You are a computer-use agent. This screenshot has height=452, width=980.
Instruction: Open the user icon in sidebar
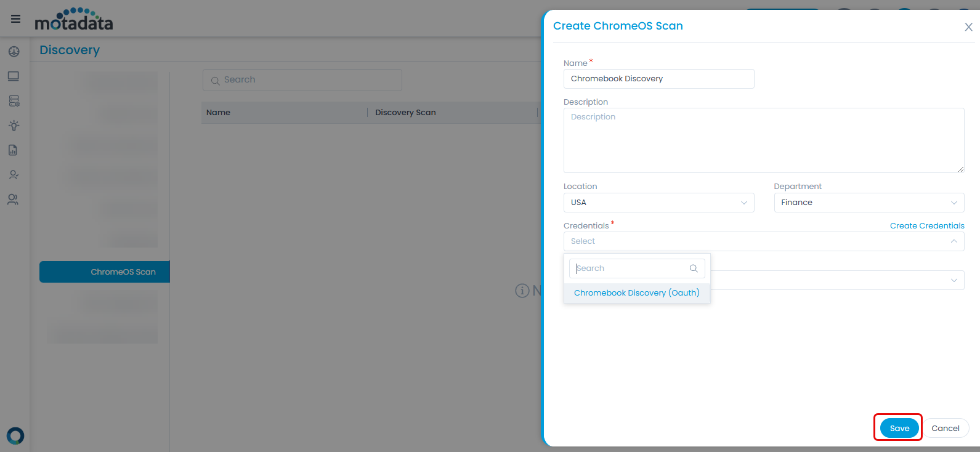tap(14, 175)
